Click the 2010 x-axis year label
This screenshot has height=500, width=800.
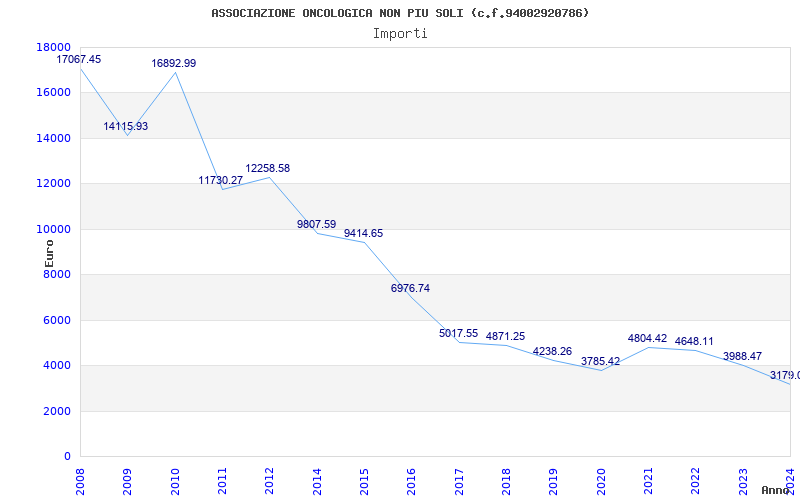click(175, 481)
